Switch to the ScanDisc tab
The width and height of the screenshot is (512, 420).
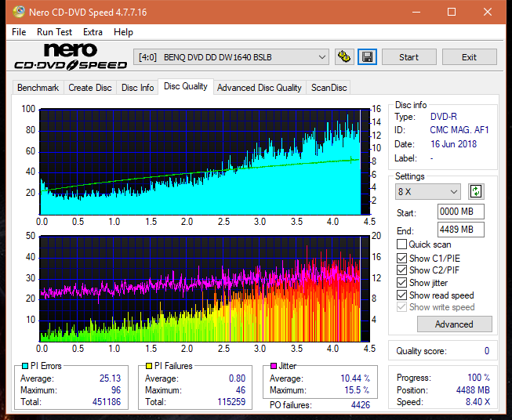(329, 88)
